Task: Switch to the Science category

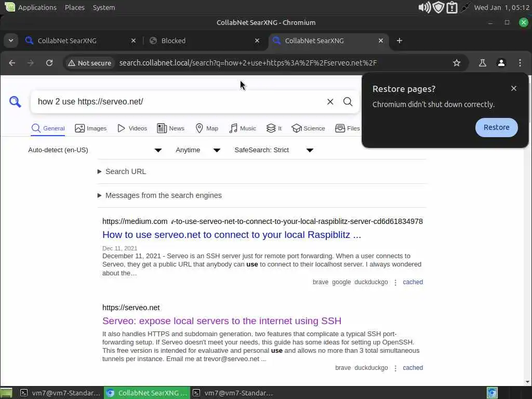Action: click(x=308, y=128)
